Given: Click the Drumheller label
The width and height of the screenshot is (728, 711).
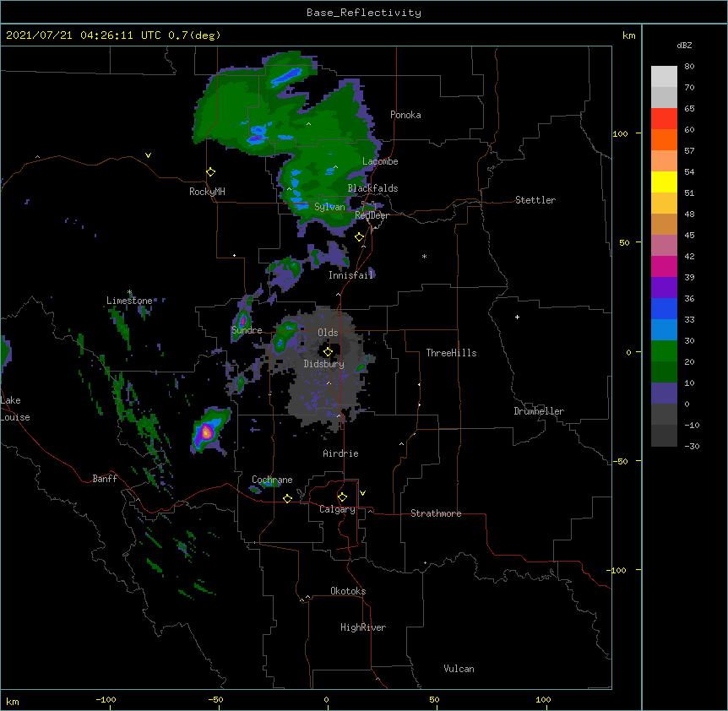Looking at the screenshot, I should [x=539, y=411].
